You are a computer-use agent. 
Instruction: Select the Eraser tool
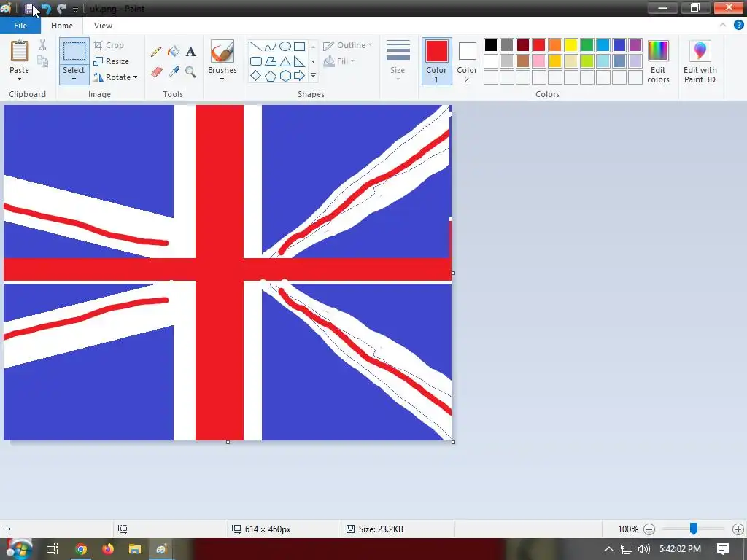coord(156,72)
